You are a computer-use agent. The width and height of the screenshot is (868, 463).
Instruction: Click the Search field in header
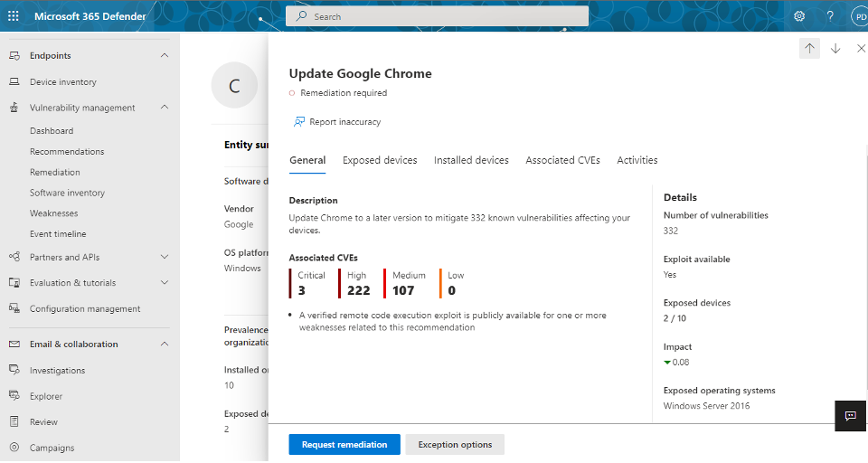(437, 16)
